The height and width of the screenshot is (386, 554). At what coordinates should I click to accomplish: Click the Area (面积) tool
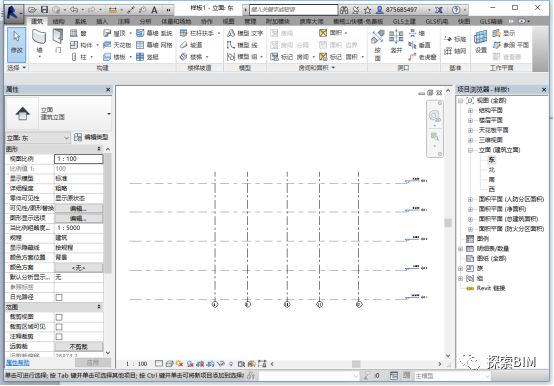pos(332,33)
